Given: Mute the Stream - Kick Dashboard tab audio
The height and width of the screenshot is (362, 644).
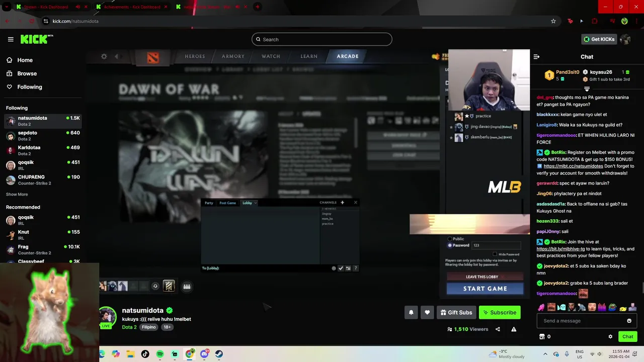Looking at the screenshot, I should (77, 7).
